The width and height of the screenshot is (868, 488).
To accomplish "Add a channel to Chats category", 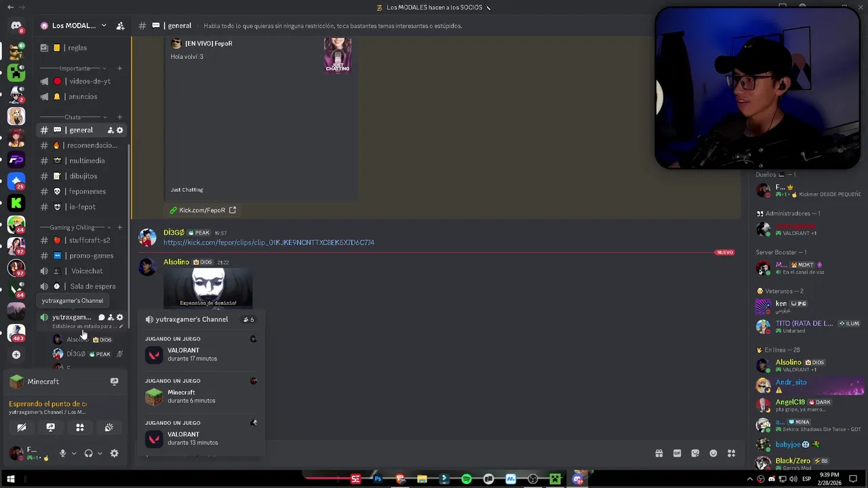I will coord(120,117).
